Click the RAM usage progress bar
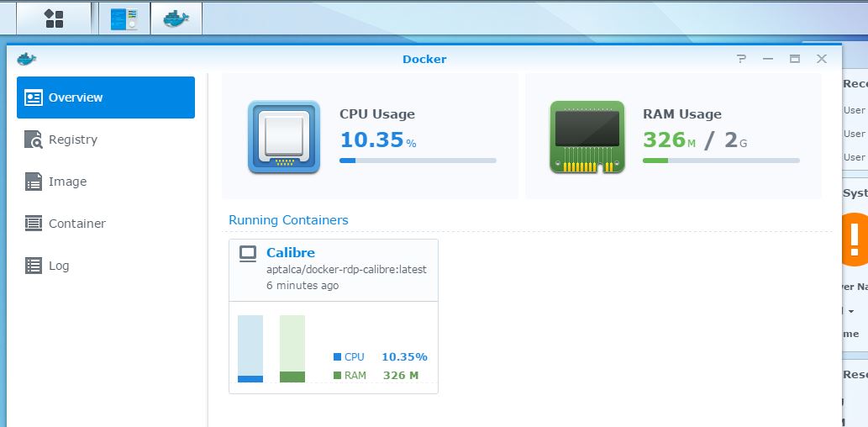The height and width of the screenshot is (427, 868). pyautogui.click(x=721, y=161)
